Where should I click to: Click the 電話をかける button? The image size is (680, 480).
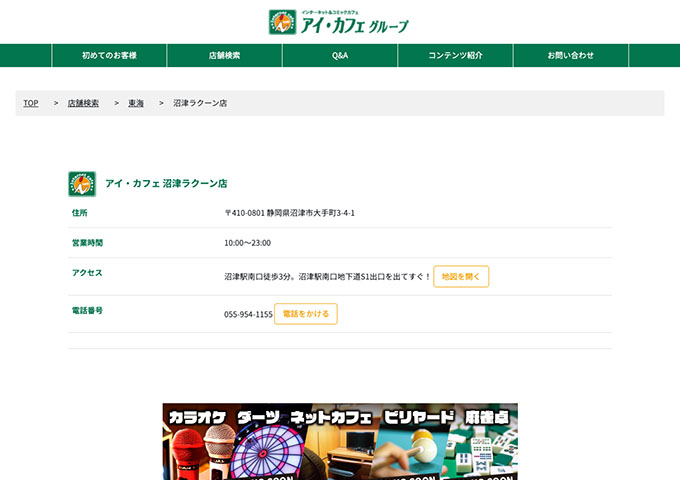point(306,314)
